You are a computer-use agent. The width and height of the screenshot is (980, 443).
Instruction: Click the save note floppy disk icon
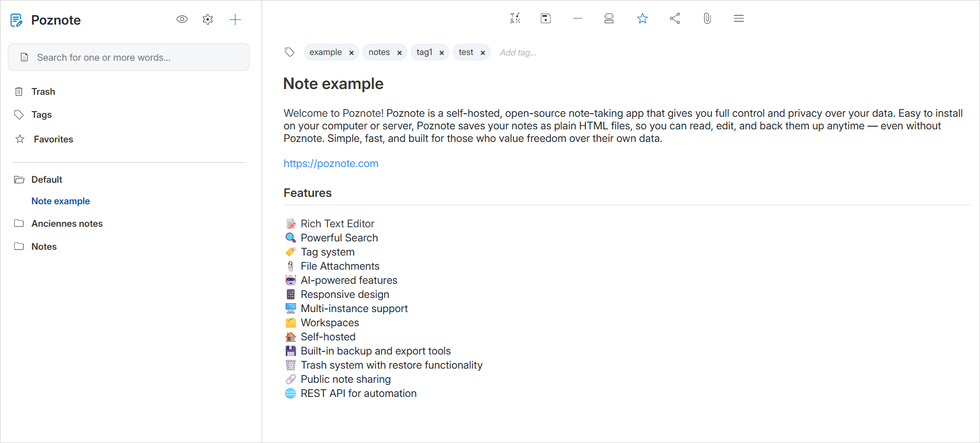click(545, 19)
